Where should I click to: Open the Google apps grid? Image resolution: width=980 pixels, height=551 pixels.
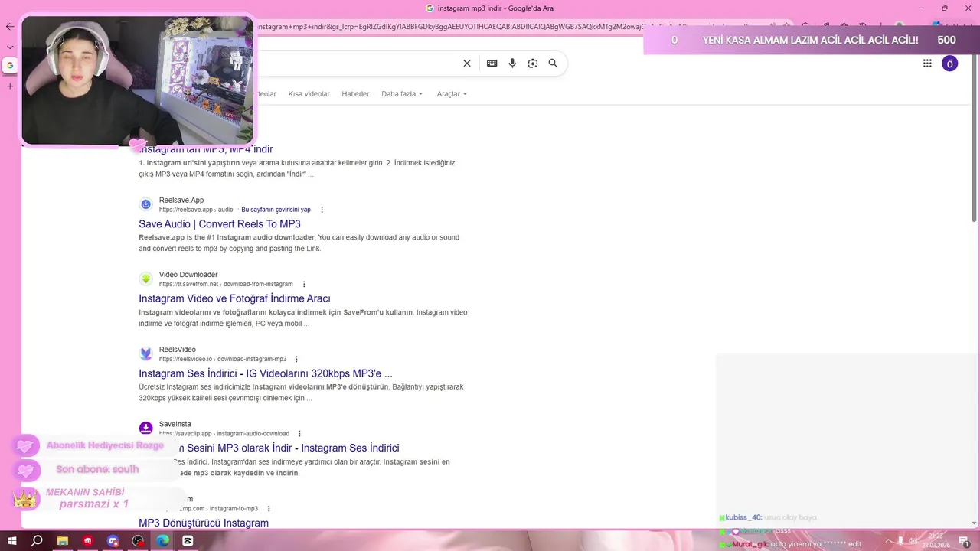(927, 64)
